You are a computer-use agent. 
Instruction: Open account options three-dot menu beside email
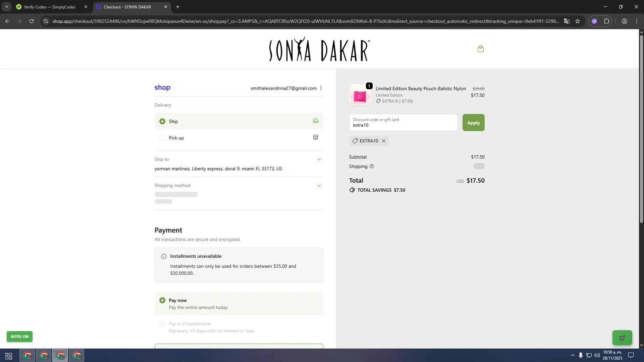click(x=321, y=88)
